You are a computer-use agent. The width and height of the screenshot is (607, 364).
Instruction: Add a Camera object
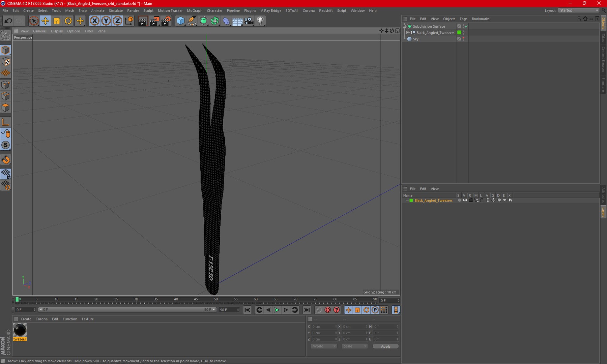(x=249, y=21)
